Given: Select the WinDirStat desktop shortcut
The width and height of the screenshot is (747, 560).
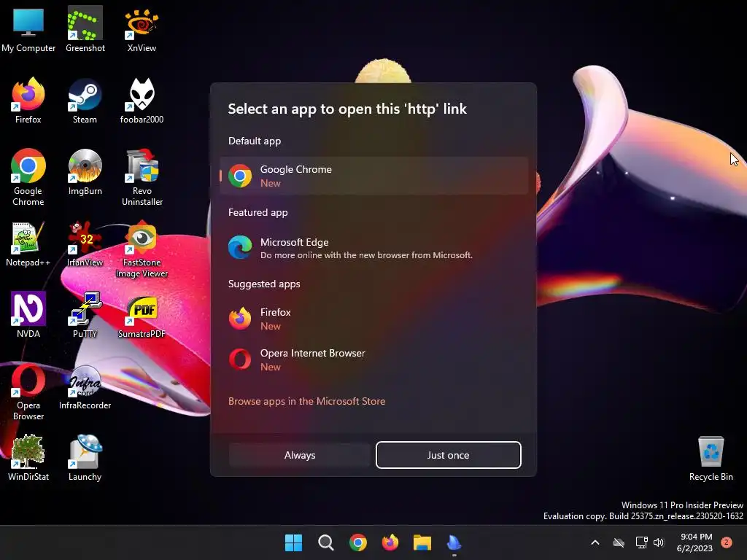Looking at the screenshot, I should (28, 458).
